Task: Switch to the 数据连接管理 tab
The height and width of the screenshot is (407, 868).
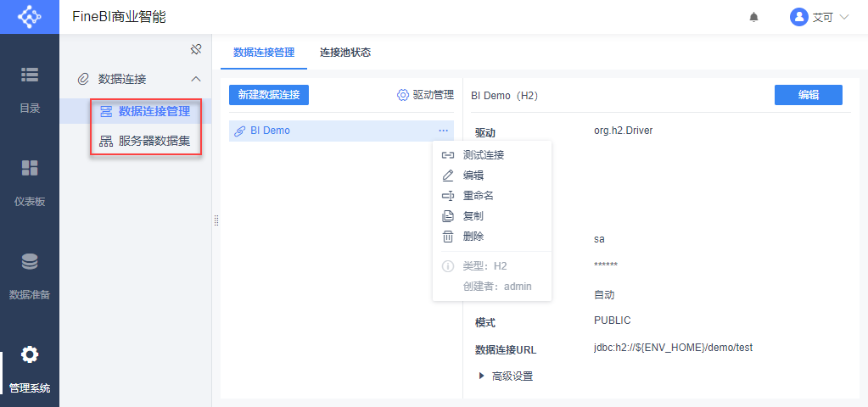Action: pos(264,53)
